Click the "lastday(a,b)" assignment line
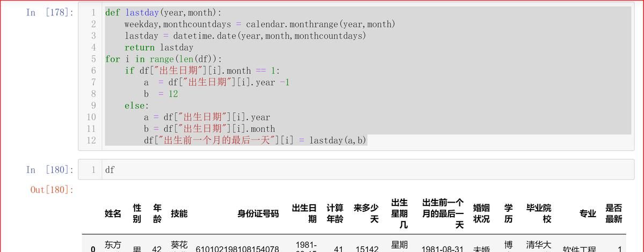 pos(255,140)
